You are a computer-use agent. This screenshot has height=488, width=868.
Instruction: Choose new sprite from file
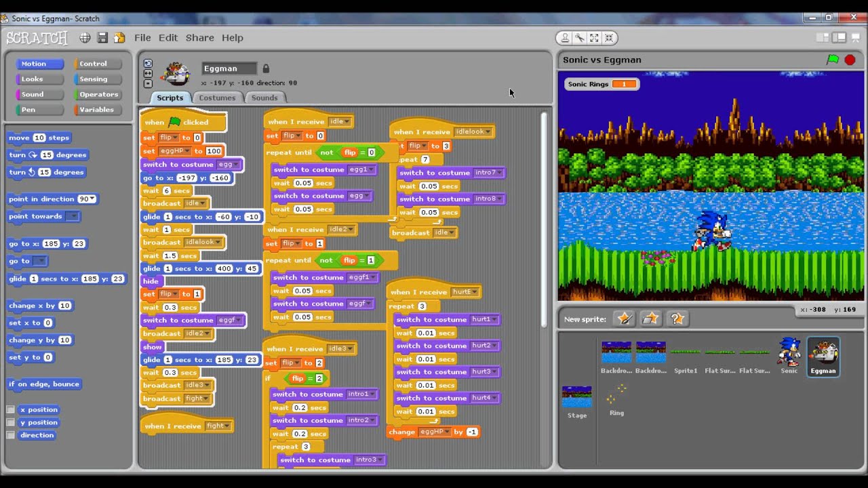point(650,319)
